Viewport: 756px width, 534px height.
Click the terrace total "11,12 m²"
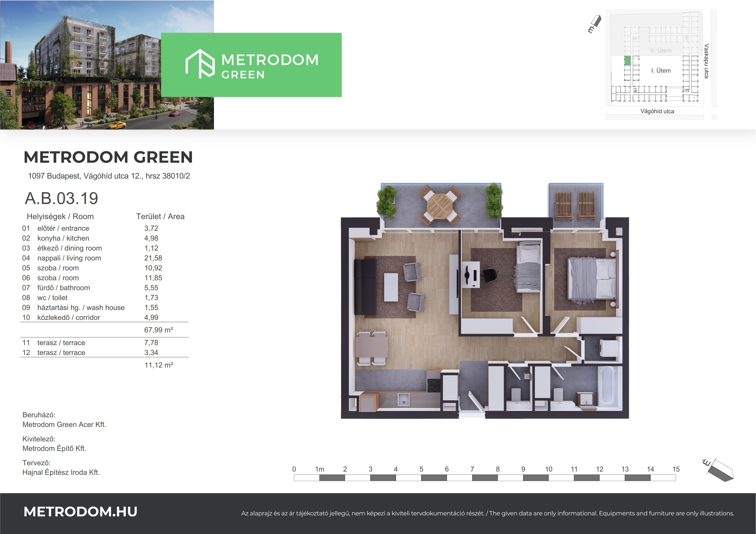pos(159,365)
